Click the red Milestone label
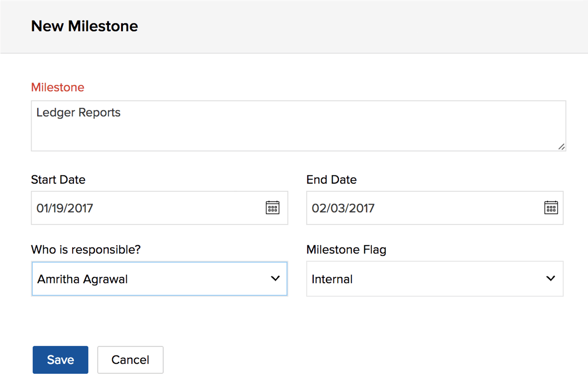 [x=58, y=87]
